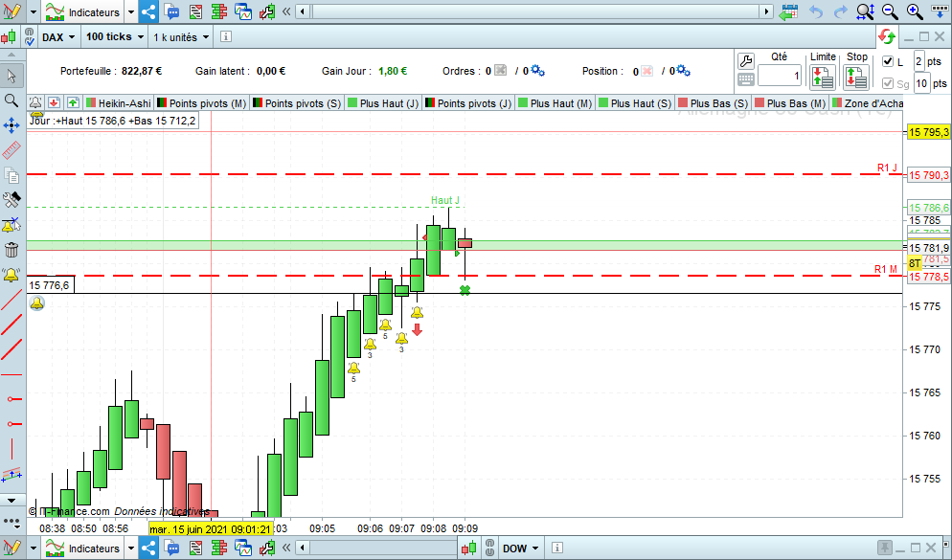Click the orders settings gear icon
This screenshot has height=560, width=952.
537,71
